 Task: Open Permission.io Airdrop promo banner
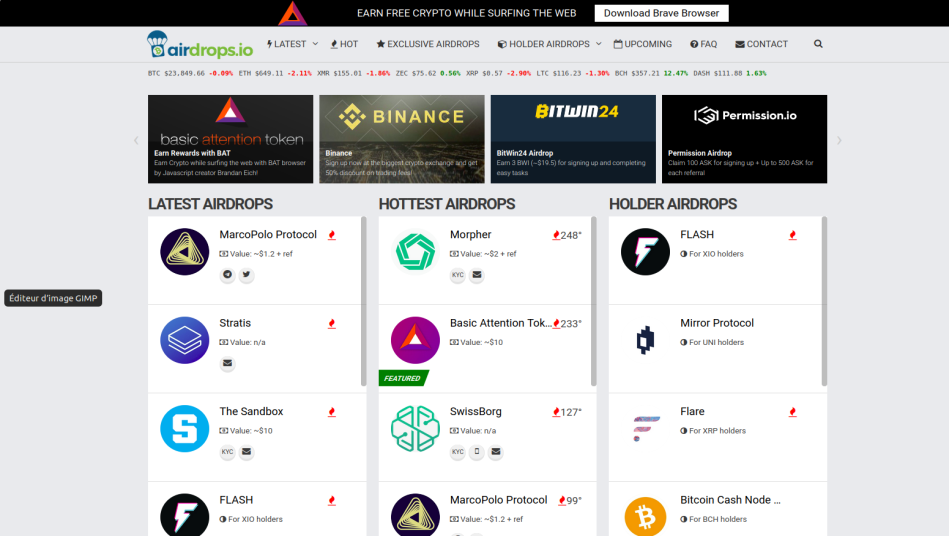pos(744,139)
